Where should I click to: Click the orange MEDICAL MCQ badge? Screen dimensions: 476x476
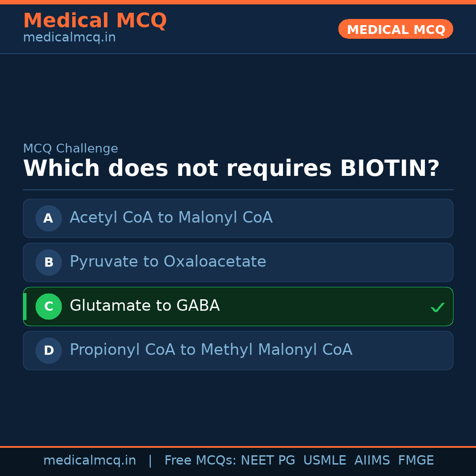tap(395, 30)
